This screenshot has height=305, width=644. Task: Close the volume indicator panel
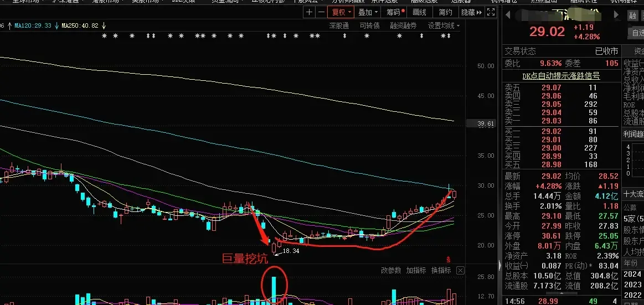tap(461, 271)
